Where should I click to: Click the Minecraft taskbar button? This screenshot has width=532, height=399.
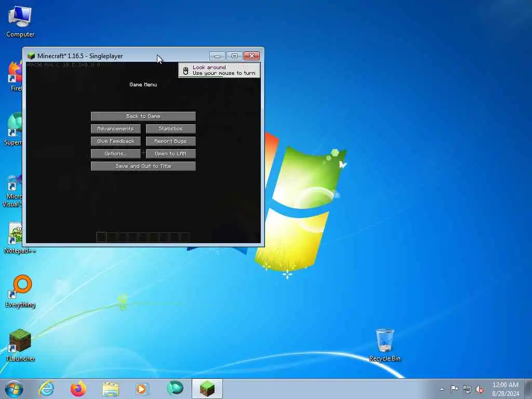[x=207, y=389]
